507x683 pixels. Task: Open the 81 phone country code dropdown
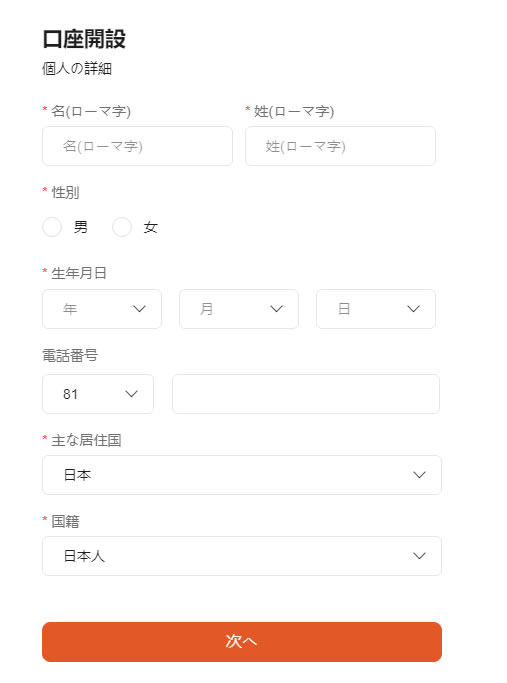tap(98, 394)
